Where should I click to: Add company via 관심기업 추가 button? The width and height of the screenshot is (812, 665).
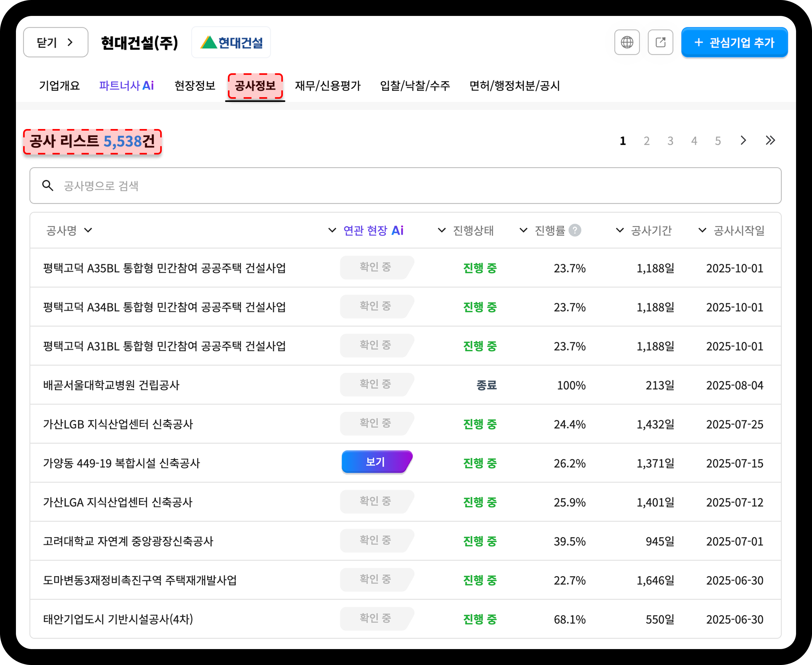[734, 42]
